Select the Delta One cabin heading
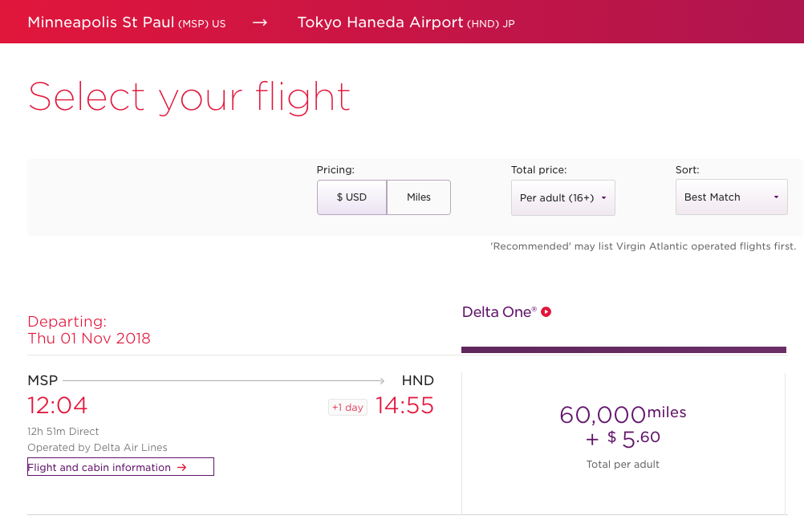 click(498, 312)
